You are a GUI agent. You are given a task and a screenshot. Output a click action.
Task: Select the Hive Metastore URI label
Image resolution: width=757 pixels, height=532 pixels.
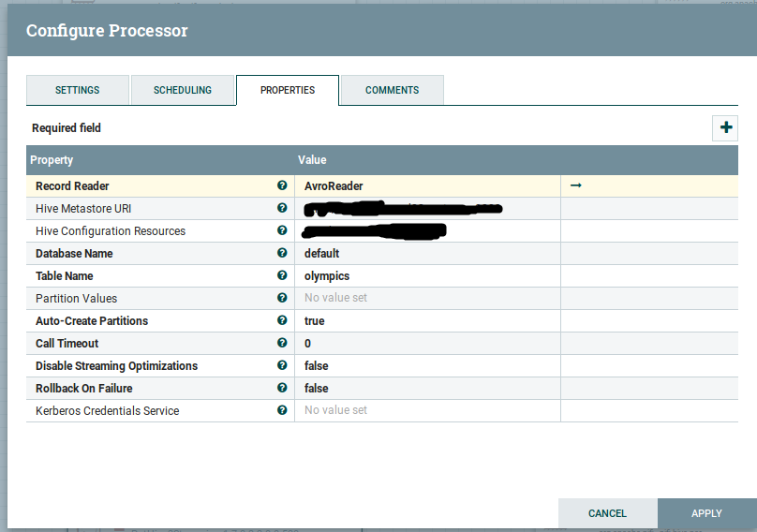click(x=83, y=209)
